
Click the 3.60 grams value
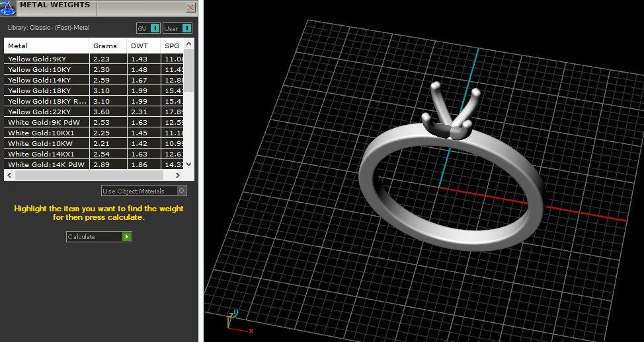tap(101, 112)
